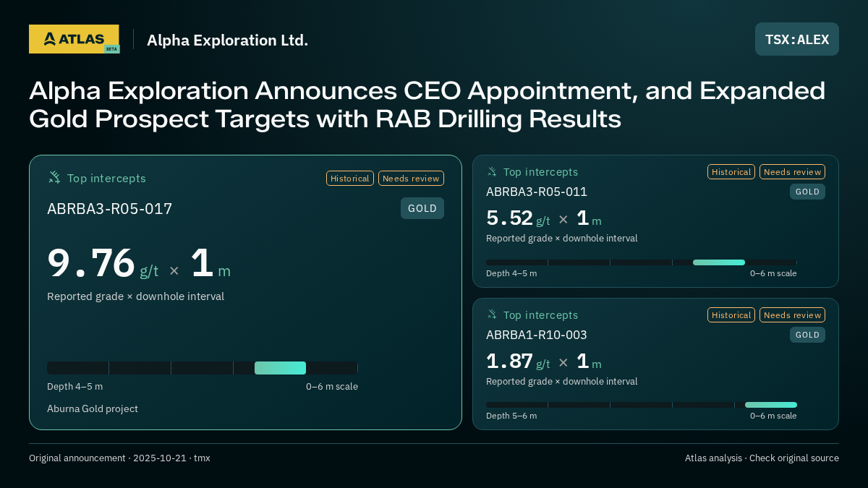
Task: Click the Atlas Beta logo
Action: point(74,39)
